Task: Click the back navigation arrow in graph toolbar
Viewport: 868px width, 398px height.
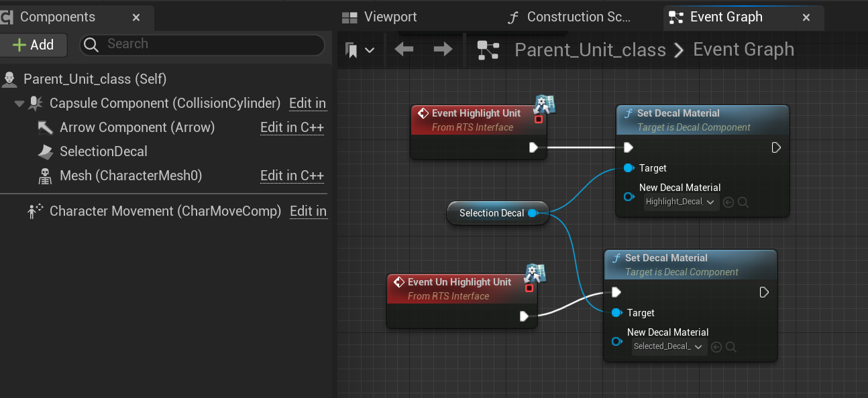Action: [404, 50]
